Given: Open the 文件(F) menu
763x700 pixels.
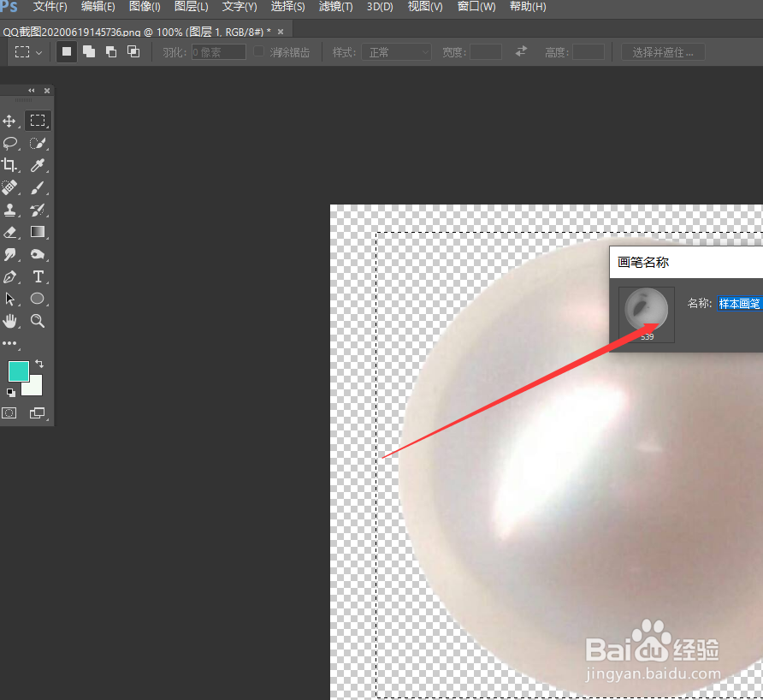Looking at the screenshot, I should tap(50, 7).
